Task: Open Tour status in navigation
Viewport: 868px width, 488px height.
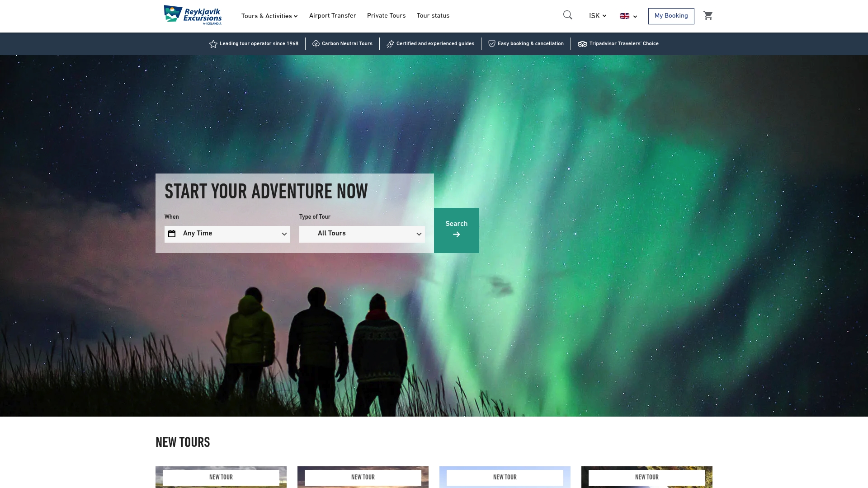Action: coord(433,16)
